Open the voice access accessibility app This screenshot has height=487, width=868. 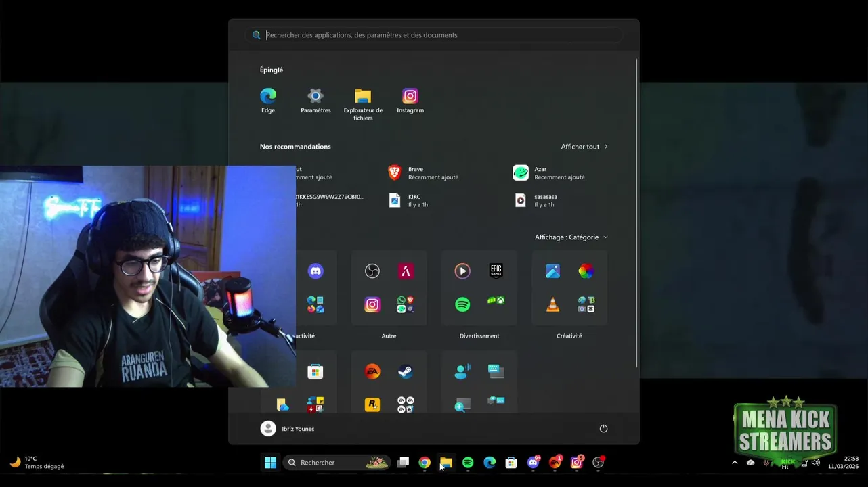coord(462,371)
